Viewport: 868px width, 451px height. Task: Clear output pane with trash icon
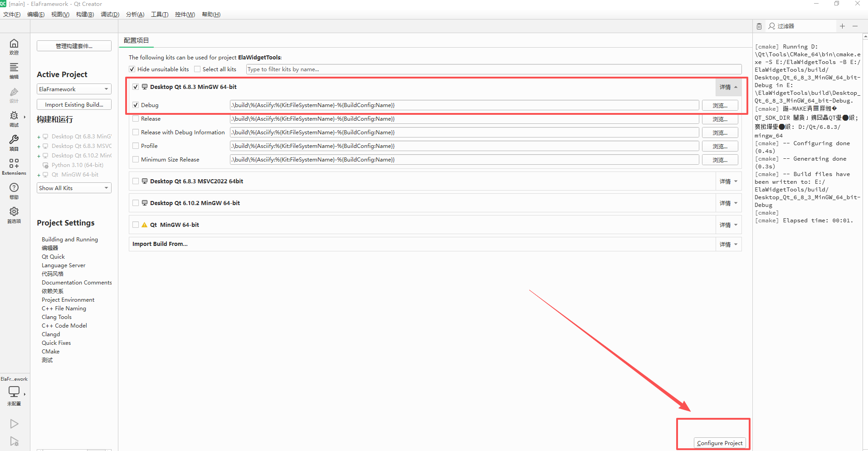759,26
